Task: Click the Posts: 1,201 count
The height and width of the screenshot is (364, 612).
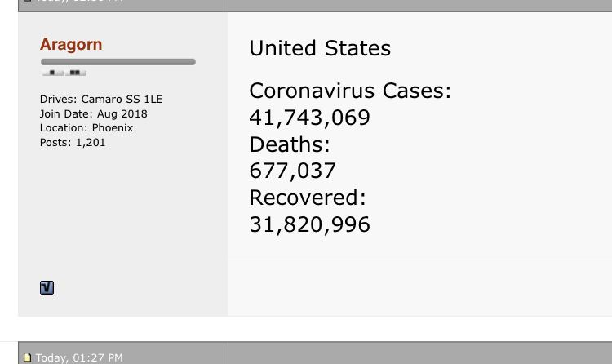Action: point(73,143)
